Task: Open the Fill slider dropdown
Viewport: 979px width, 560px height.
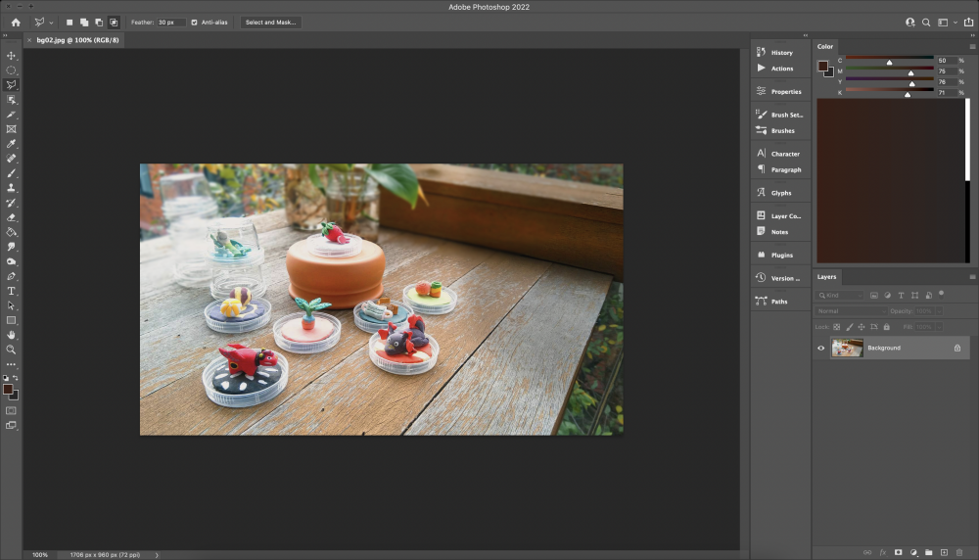Action: pyautogui.click(x=939, y=327)
